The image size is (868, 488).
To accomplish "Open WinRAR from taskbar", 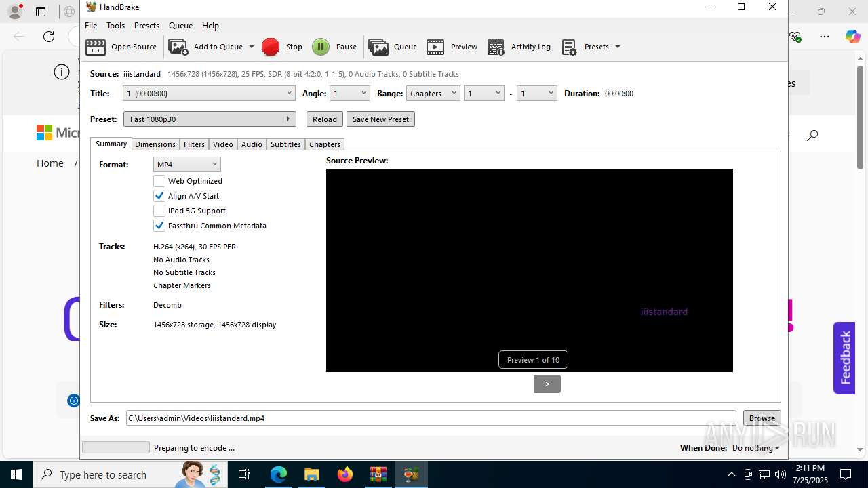I will point(378,474).
